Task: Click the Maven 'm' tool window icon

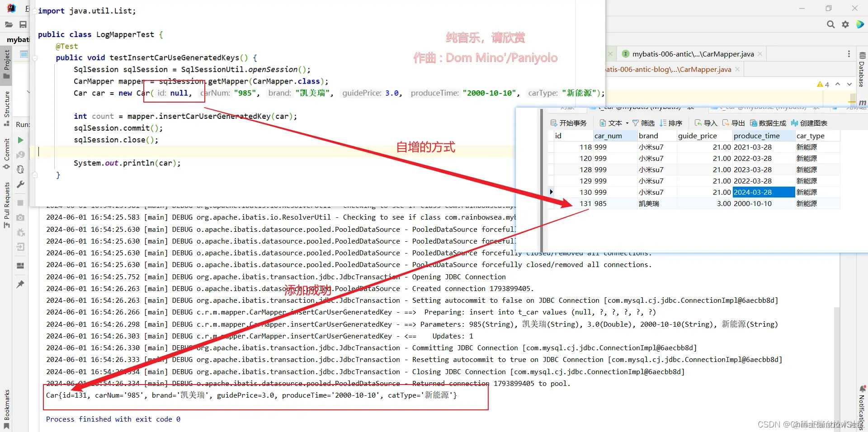Action: pos(862,103)
